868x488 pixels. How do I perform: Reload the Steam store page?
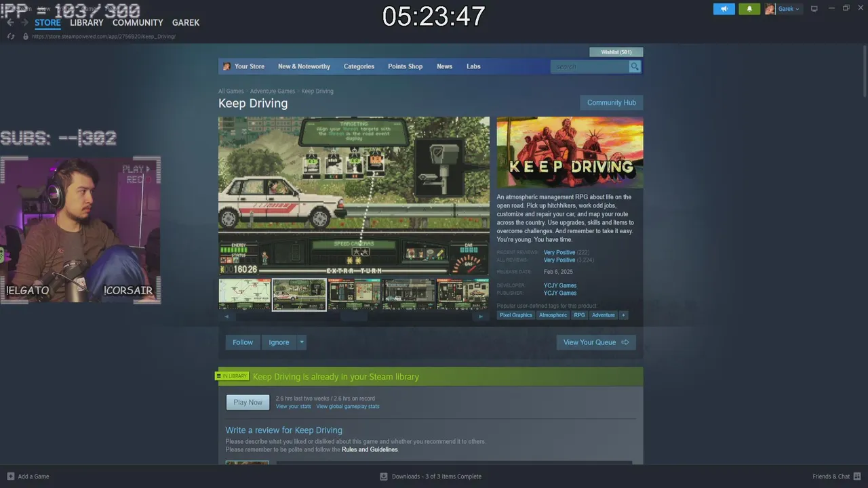[10, 36]
